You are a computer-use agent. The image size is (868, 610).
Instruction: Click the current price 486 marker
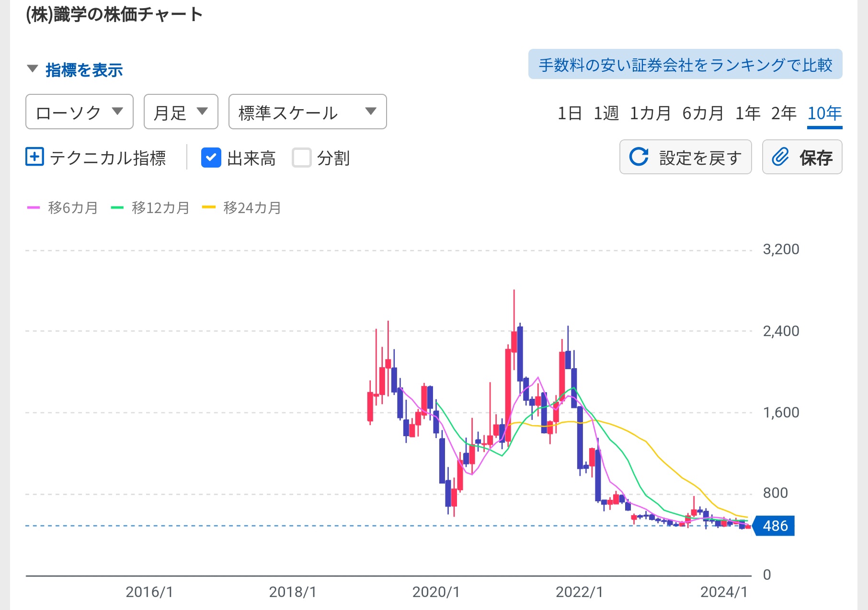pyautogui.click(x=774, y=526)
